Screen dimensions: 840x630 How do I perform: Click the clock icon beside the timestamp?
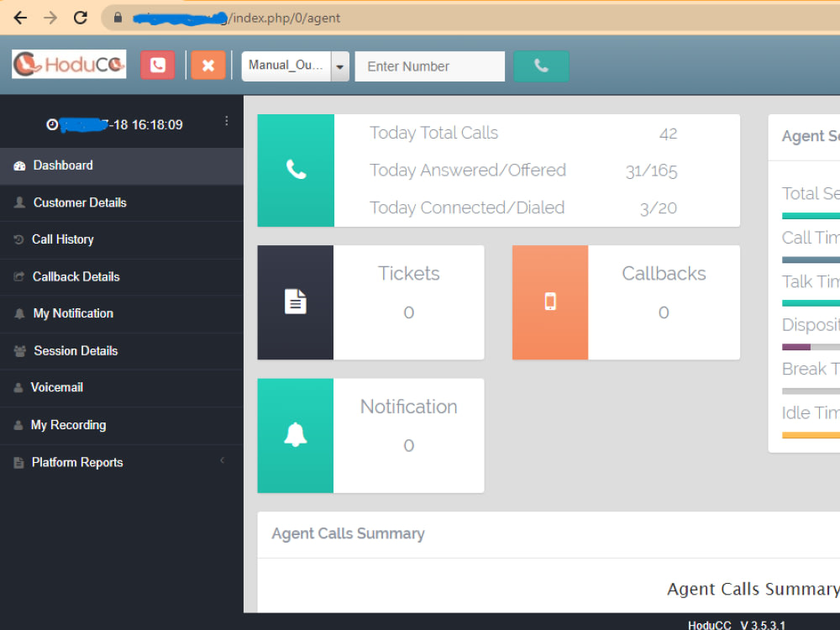[x=52, y=125]
